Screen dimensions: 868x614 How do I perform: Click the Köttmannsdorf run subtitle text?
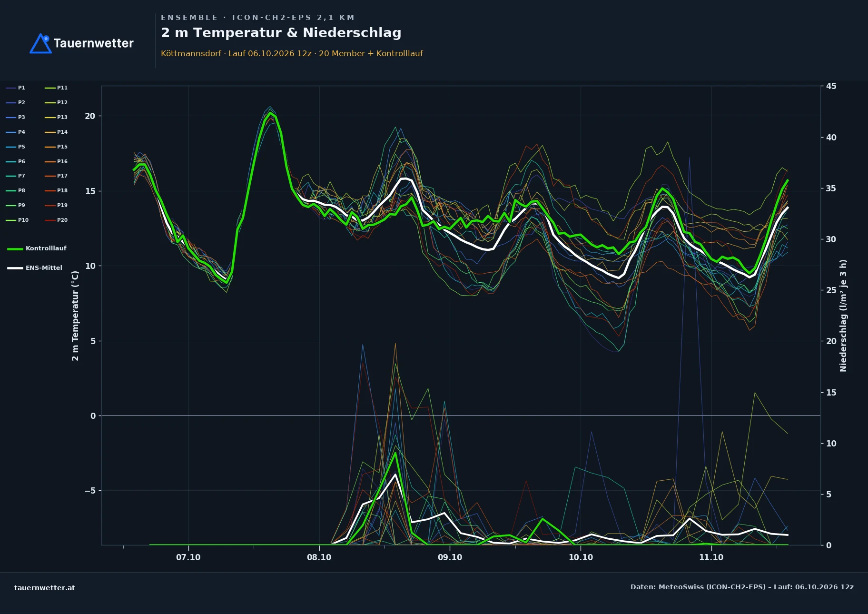point(292,53)
